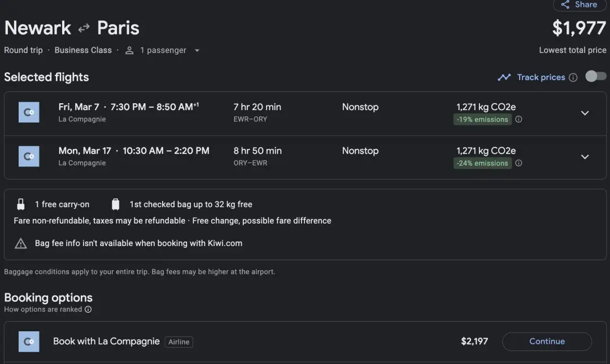Click the checked bag suitcase icon
The image size is (610, 364).
pyautogui.click(x=116, y=204)
